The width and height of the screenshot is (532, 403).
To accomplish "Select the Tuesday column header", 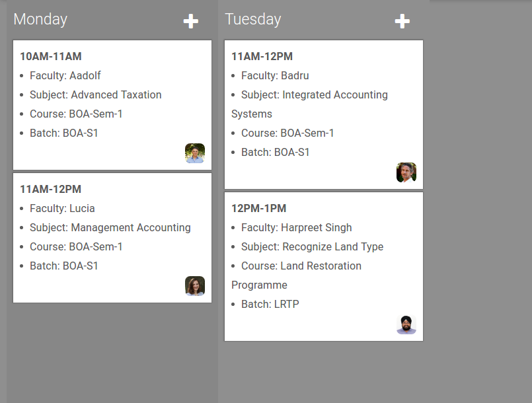I will (x=253, y=19).
